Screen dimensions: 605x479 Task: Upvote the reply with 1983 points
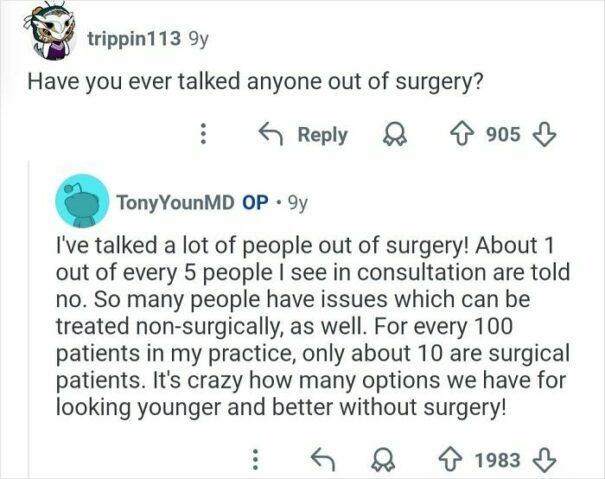tap(451, 460)
